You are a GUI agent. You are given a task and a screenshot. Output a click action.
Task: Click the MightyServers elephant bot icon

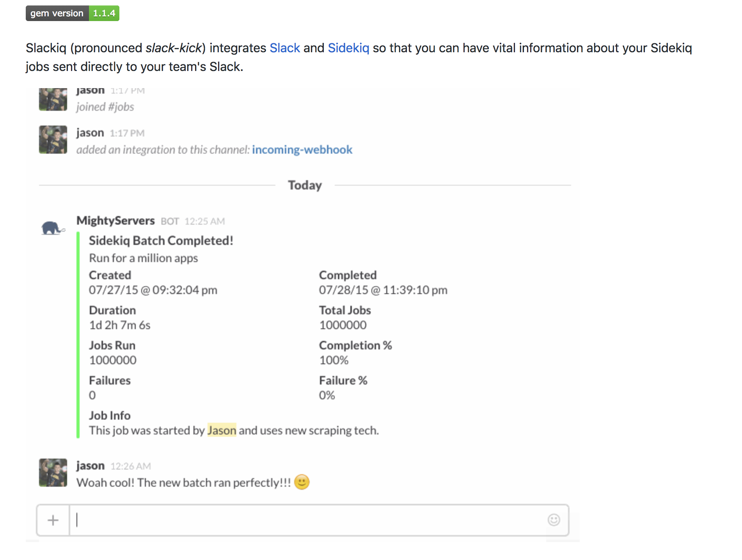click(53, 228)
